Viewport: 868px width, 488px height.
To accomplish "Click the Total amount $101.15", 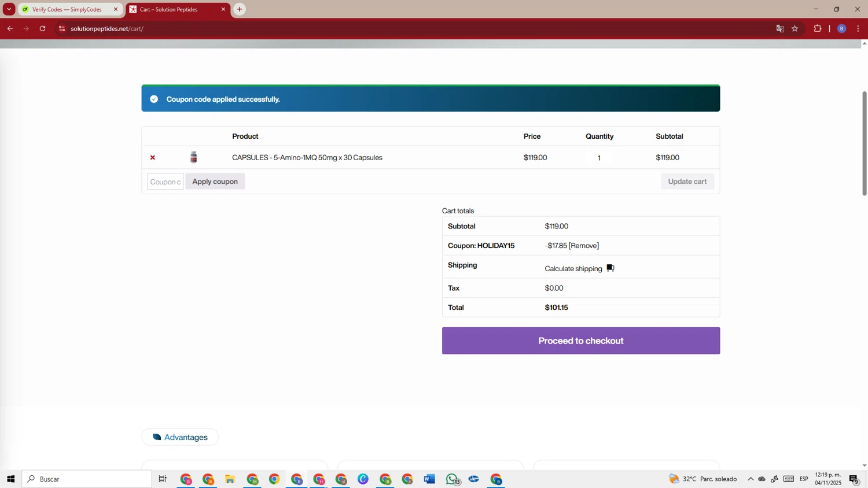I will coord(557,308).
